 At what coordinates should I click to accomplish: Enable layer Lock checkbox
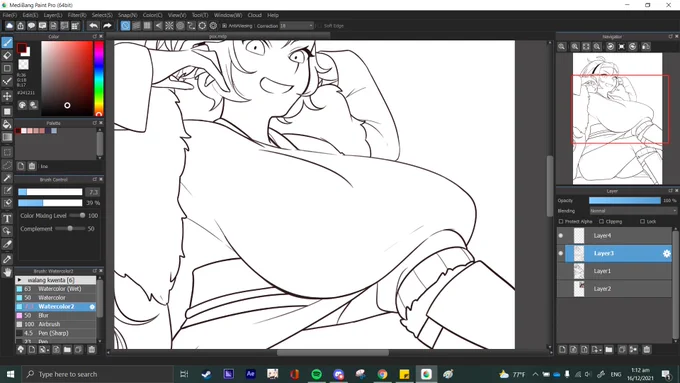pyautogui.click(x=642, y=221)
